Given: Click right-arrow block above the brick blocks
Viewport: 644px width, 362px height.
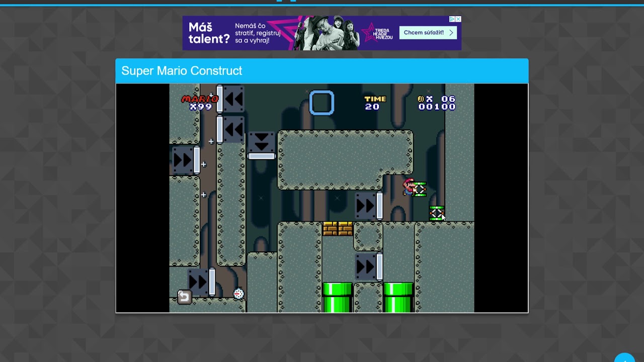Looking at the screenshot, I should pos(369,206).
